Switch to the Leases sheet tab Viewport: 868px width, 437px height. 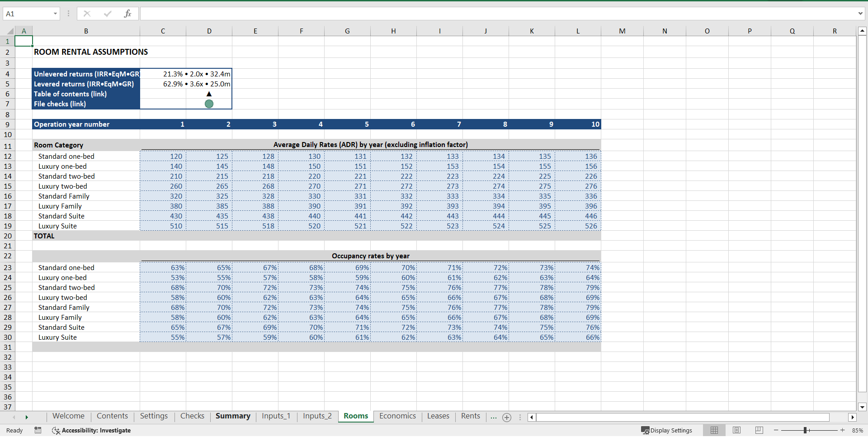coord(438,416)
